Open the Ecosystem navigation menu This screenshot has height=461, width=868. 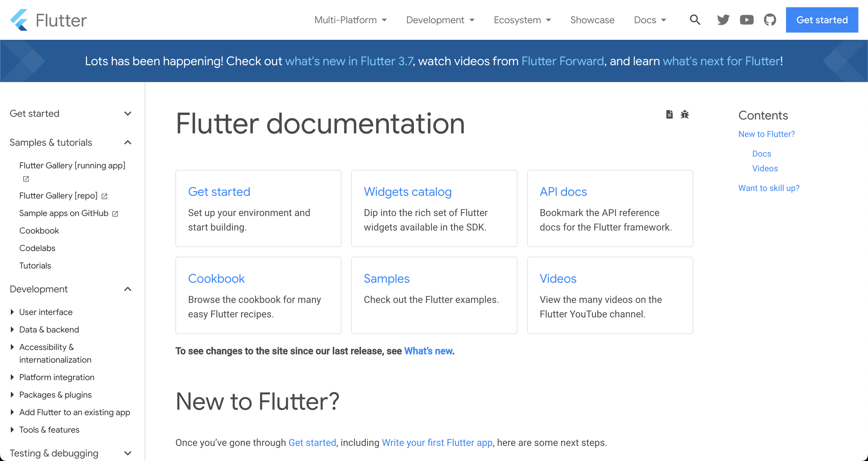(522, 20)
